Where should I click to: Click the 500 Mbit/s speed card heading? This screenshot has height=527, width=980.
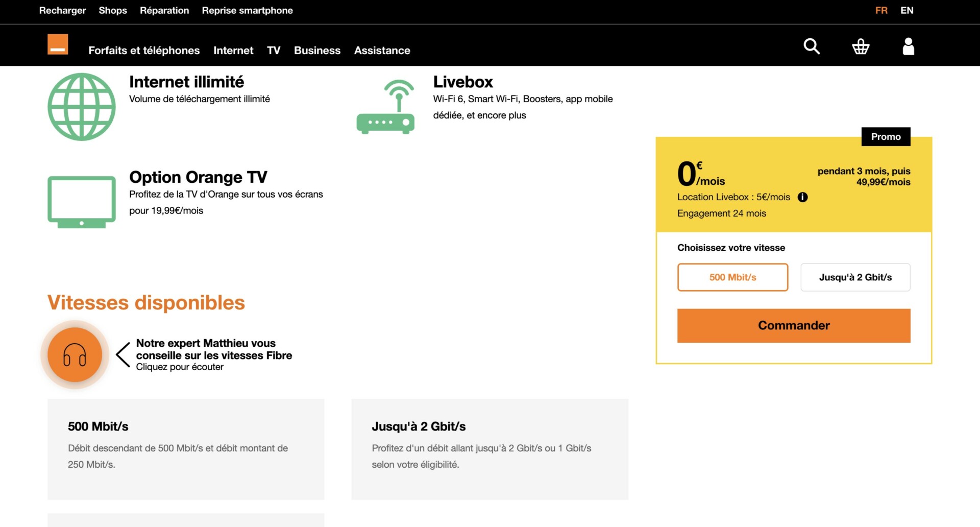[x=98, y=426]
